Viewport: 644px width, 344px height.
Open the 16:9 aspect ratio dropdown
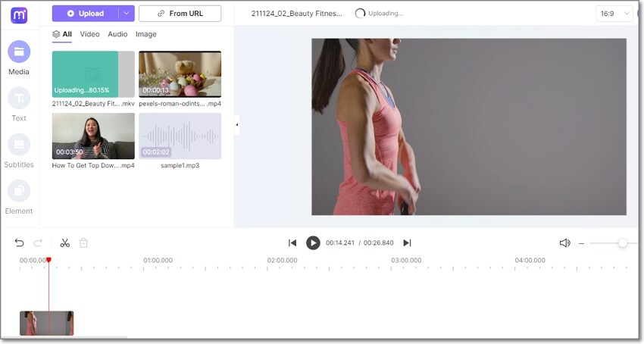614,14
